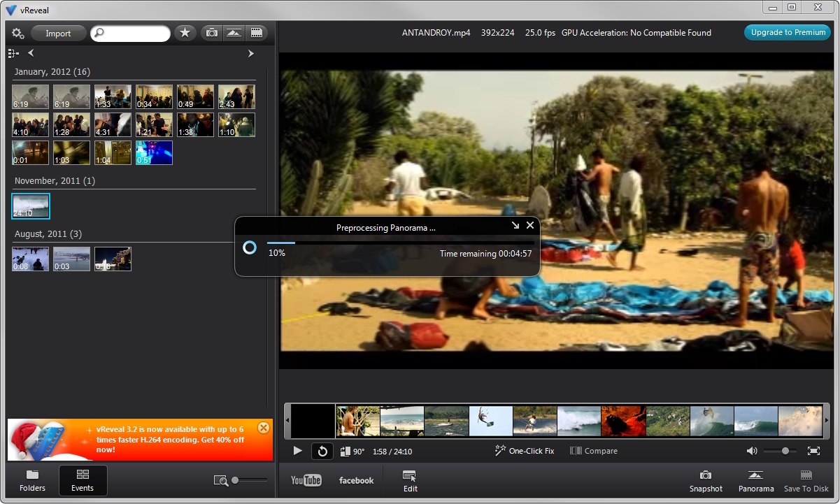Select the 24:10 November video thumbnail
The height and width of the screenshot is (504, 840).
click(x=31, y=206)
